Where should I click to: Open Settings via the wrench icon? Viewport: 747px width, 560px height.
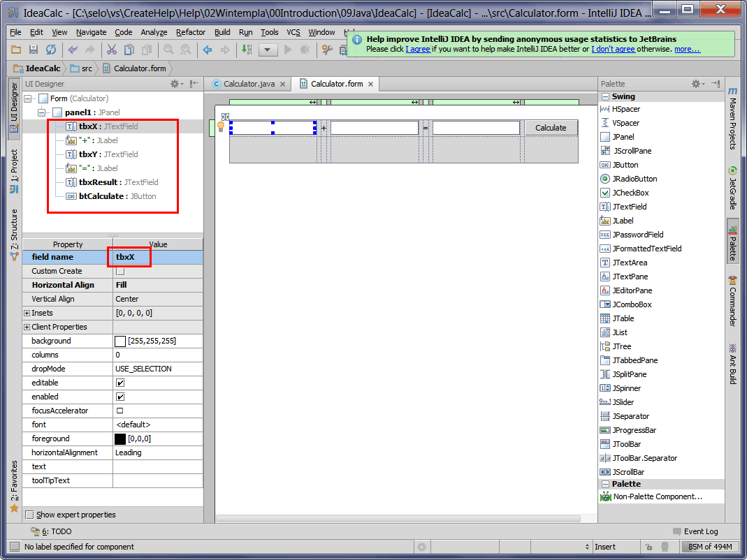(x=326, y=50)
